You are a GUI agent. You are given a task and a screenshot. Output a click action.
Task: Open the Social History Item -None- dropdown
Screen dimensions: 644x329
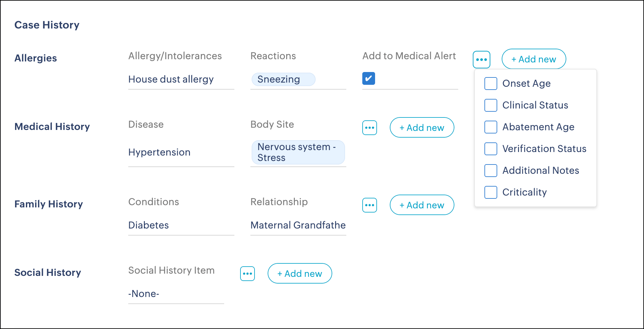pos(176,294)
